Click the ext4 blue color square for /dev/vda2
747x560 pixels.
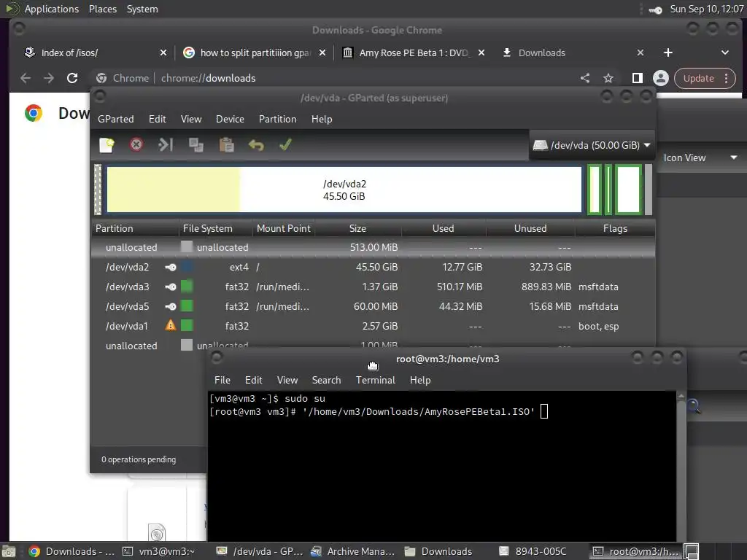[x=187, y=266]
